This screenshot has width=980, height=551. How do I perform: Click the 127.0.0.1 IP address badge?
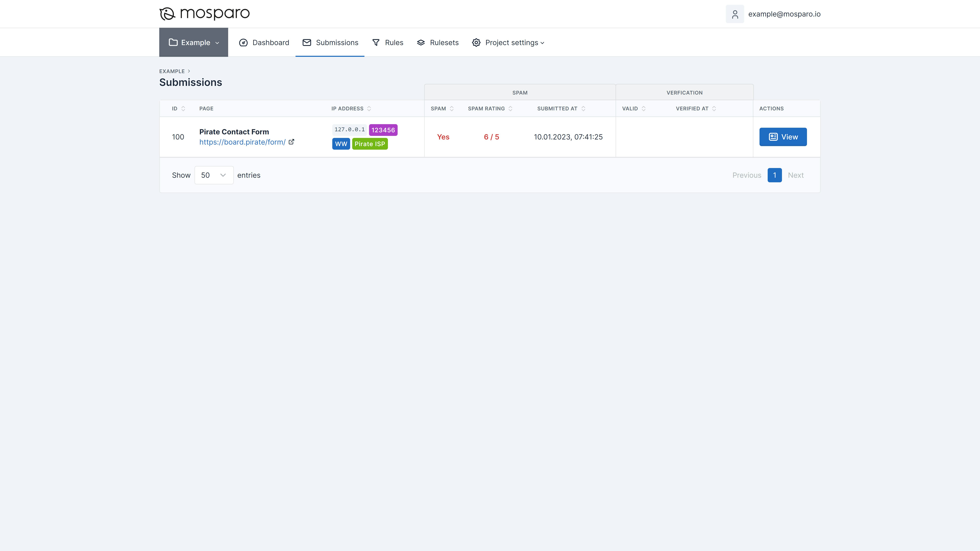coord(349,130)
